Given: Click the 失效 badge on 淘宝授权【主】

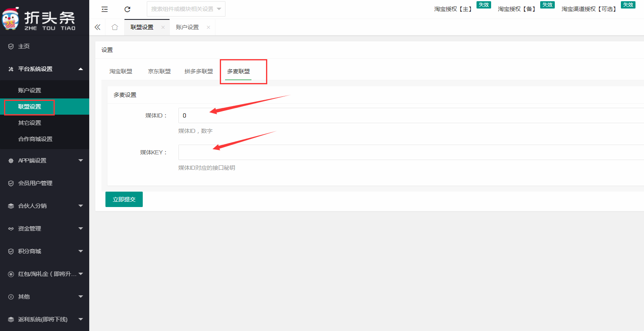Looking at the screenshot, I should 484,5.
